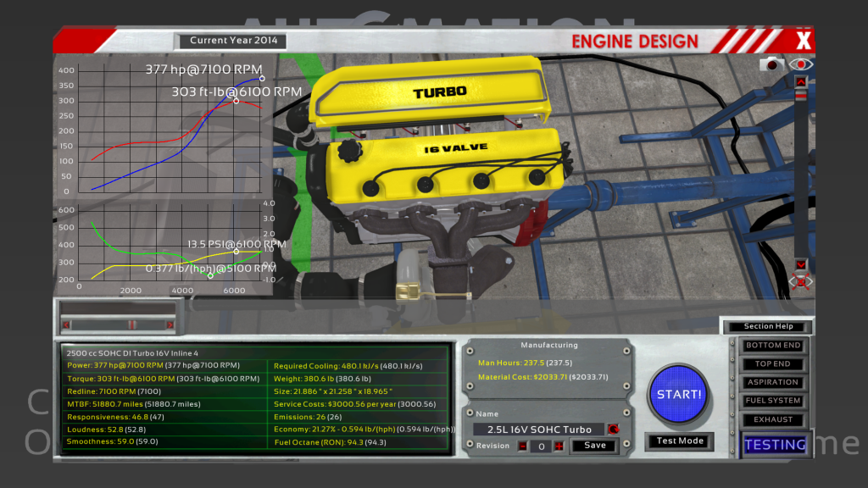Increase revision with the plus button

[559, 446]
